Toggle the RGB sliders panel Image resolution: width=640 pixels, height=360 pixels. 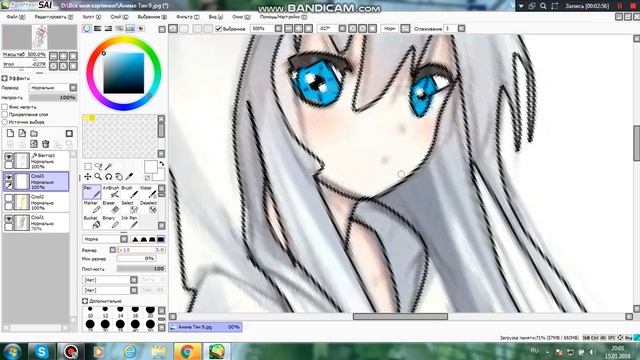[98, 29]
